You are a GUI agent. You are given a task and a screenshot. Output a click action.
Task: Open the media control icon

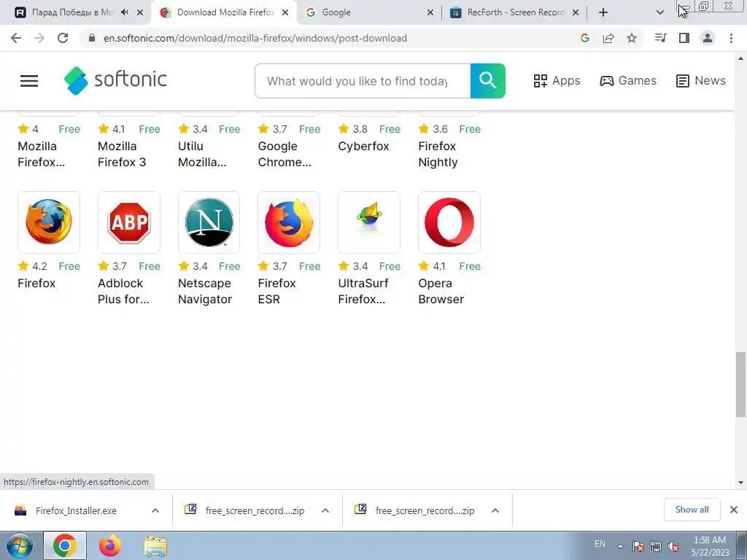click(x=660, y=38)
